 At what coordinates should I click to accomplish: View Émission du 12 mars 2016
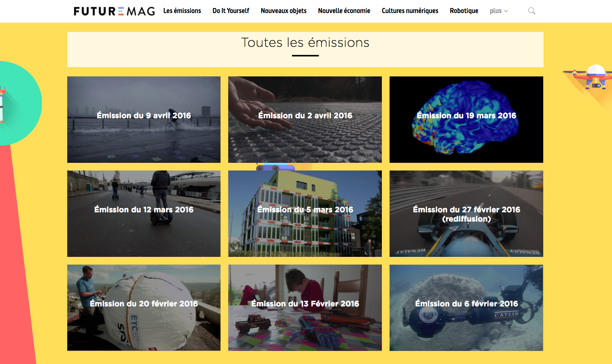click(144, 213)
